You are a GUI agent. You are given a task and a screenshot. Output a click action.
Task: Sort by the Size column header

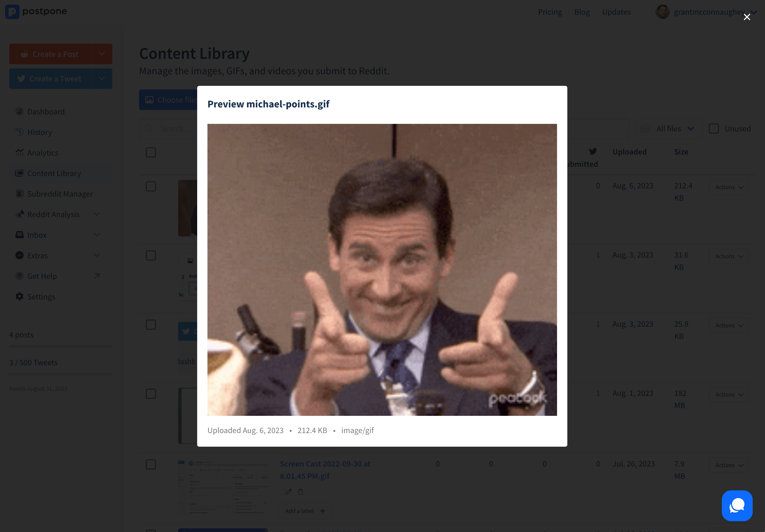(x=681, y=152)
